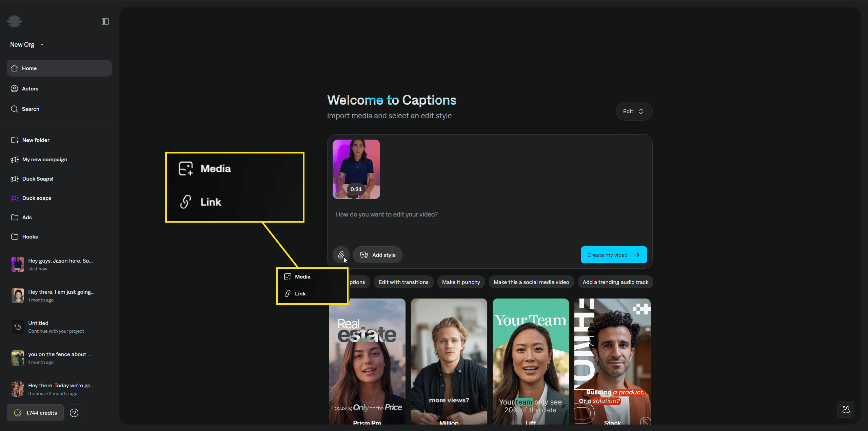This screenshot has width=868, height=431.
Task: Choose the Stack style card
Action: pyautogui.click(x=612, y=361)
